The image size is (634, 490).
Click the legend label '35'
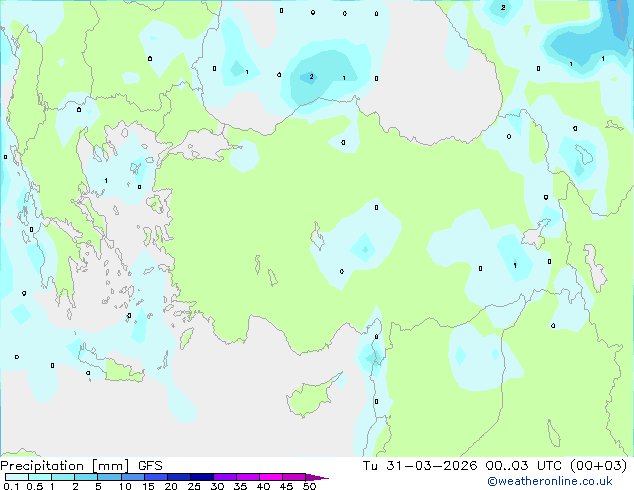coord(240,486)
